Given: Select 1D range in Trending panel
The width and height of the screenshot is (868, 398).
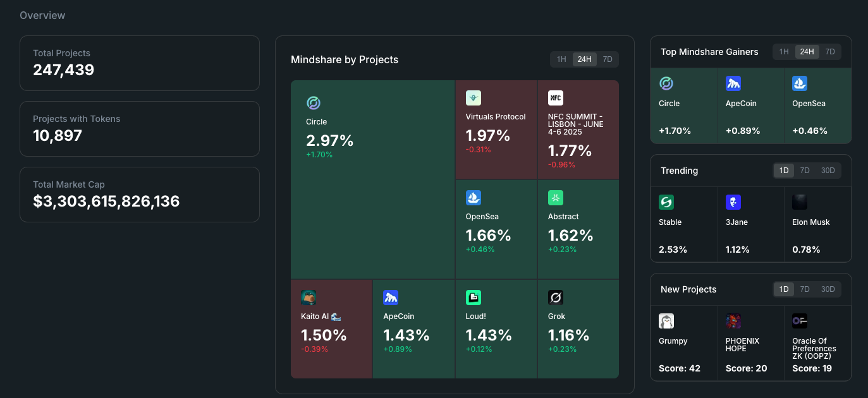Looking at the screenshot, I should point(784,171).
